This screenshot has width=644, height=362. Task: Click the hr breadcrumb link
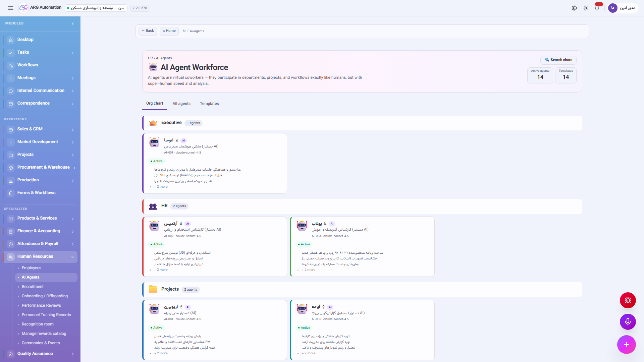[184, 31]
